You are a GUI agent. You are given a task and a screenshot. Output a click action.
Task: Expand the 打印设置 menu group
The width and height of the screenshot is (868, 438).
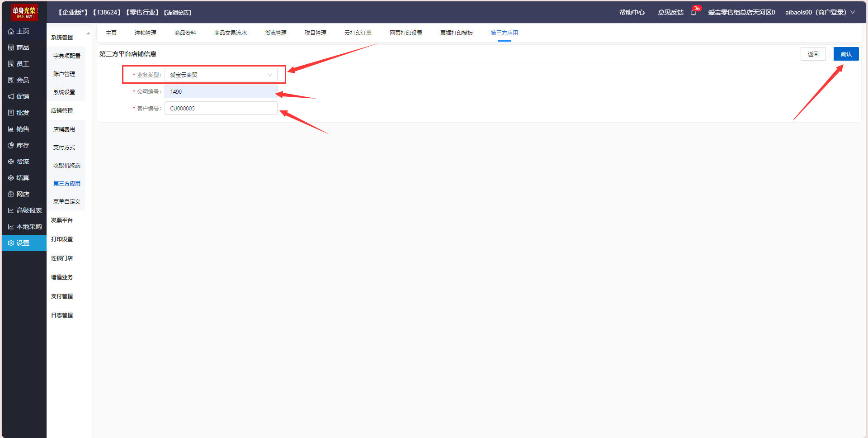click(62, 239)
